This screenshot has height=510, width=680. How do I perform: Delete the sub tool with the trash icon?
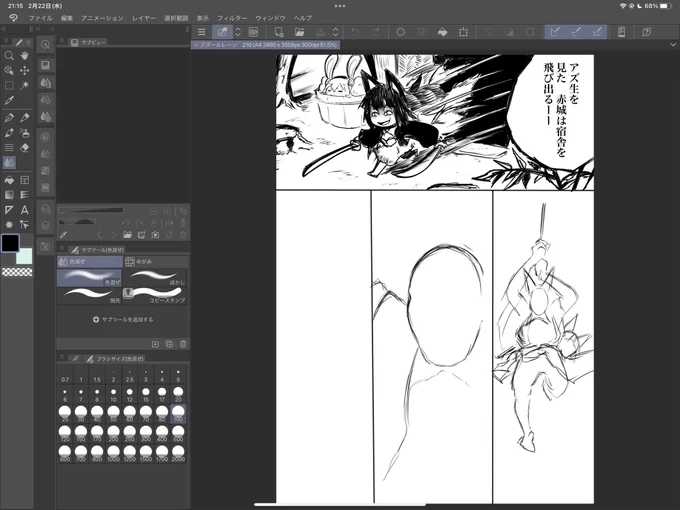[183, 344]
